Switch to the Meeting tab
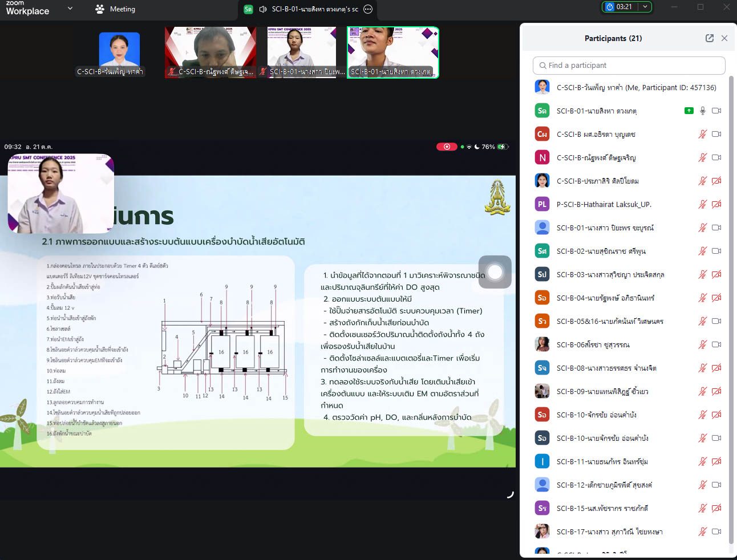 click(x=116, y=9)
